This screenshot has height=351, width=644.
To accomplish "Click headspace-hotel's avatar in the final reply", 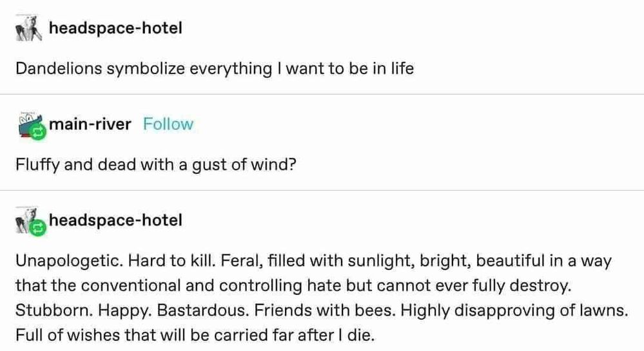I will (x=29, y=220).
